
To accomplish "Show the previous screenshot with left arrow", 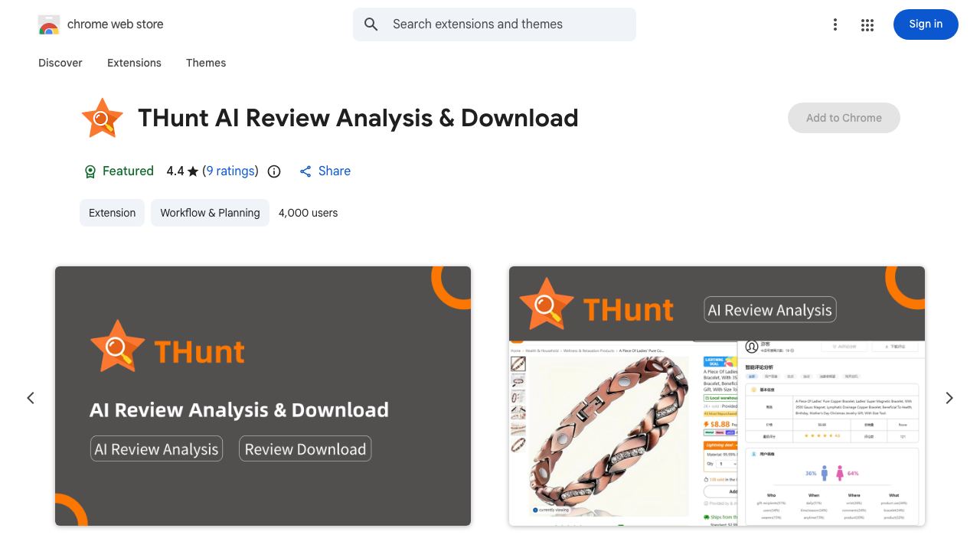I will 31,398.
